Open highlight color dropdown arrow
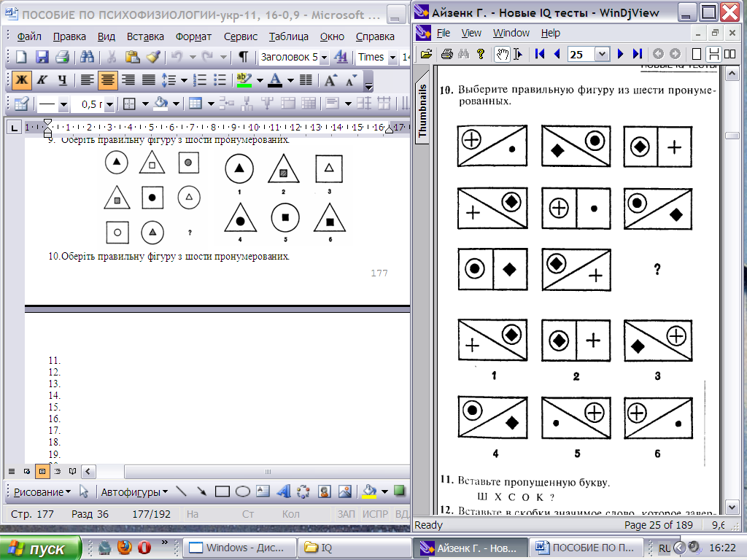The height and width of the screenshot is (560, 747). coord(260,80)
